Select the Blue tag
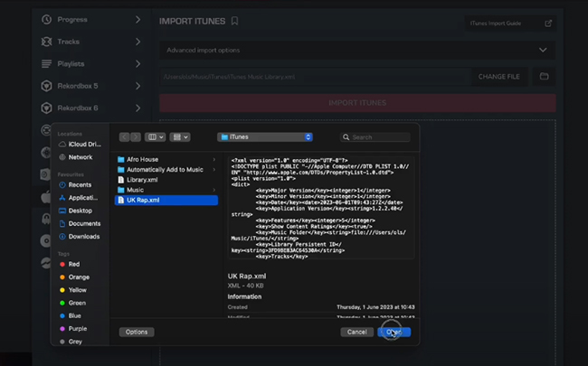The image size is (588, 366). click(71, 315)
